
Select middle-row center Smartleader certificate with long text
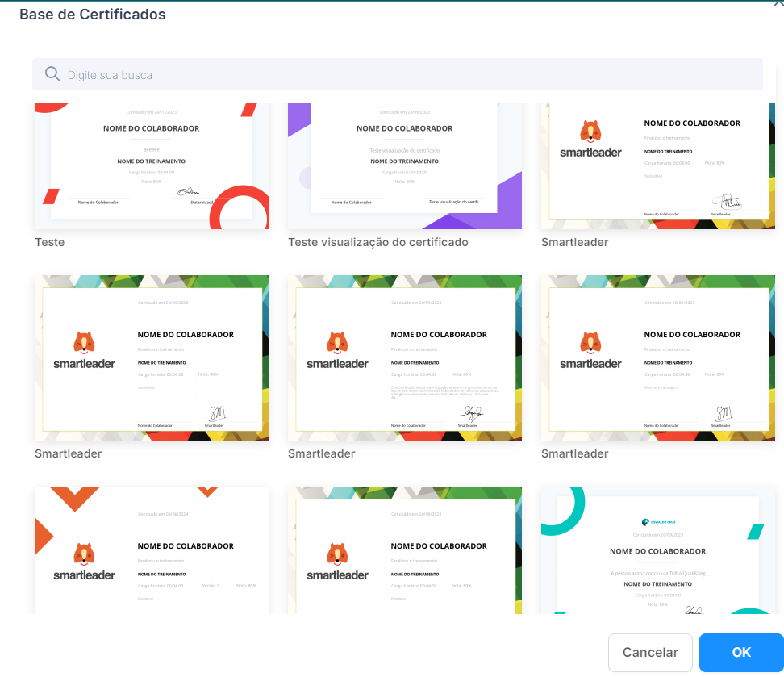tap(404, 357)
